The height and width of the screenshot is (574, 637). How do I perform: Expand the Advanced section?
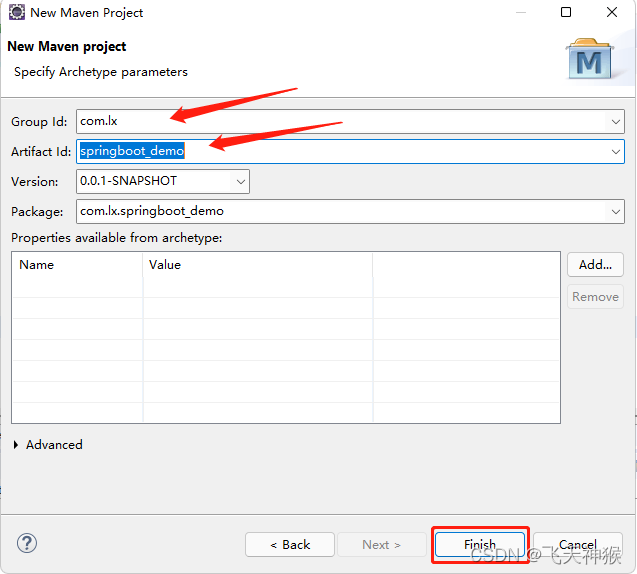click(x=16, y=445)
